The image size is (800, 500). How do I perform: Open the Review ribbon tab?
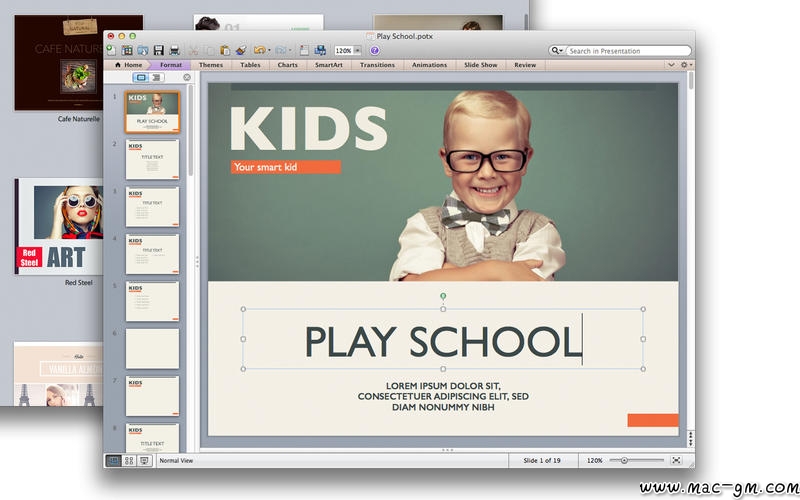point(525,65)
